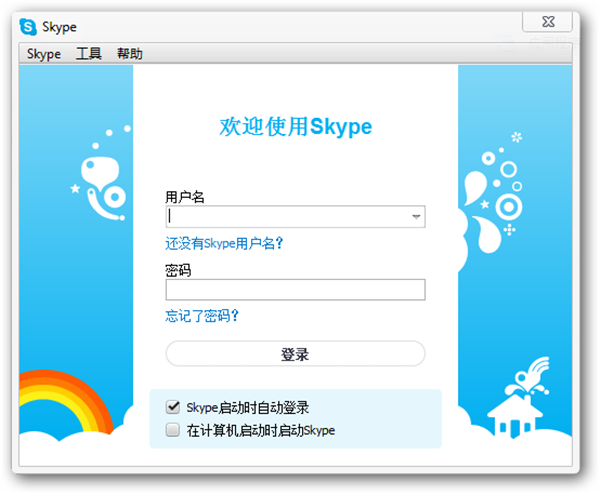Click the 密码 label
Viewport: 600px width, 494px height.
(x=178, y=270)
